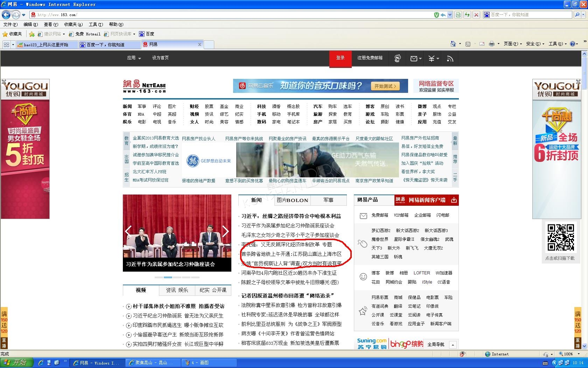Image resolution: width=588 pixels, height=368 pixels.
Task: Stop loading with the red X button
Action: click(476, 15)
